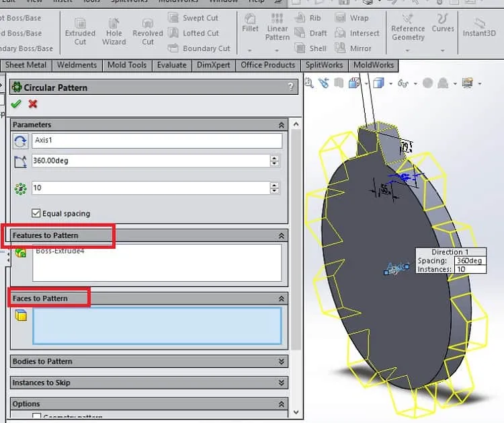The image size is (504, 423).
Task: Activate the Shell feature tool
Action: coord(310,48)
